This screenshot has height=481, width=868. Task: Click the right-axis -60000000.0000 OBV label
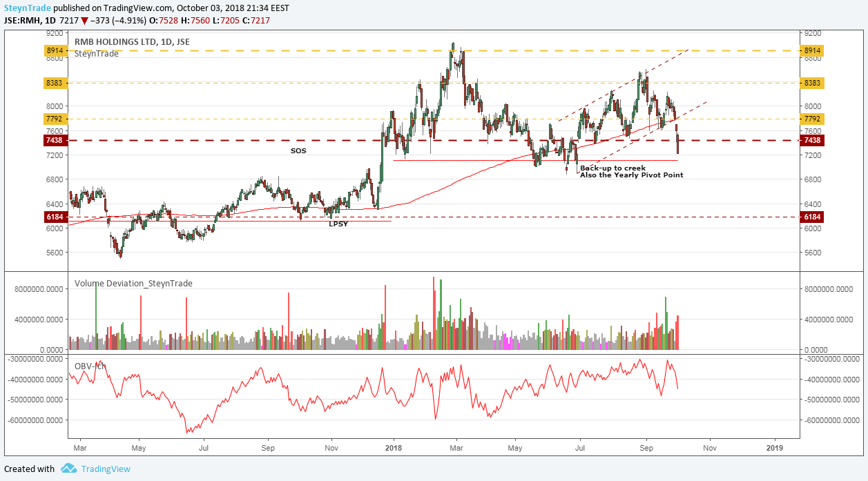click(x=831, y=420)
